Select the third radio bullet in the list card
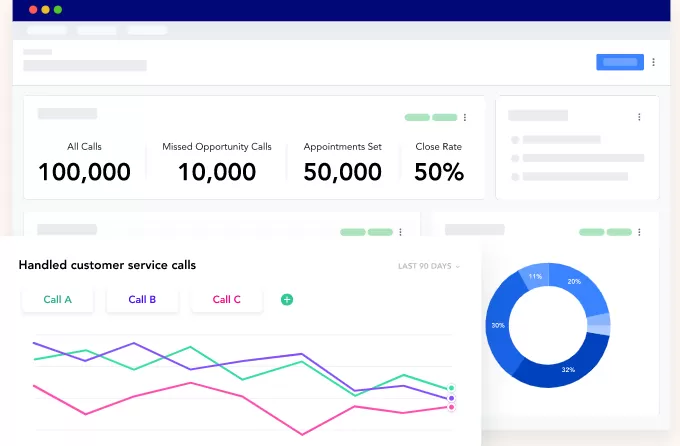Image resolution: width=680 pixels, height=446 pixels. pyautogui.click(x=515, y=176)
